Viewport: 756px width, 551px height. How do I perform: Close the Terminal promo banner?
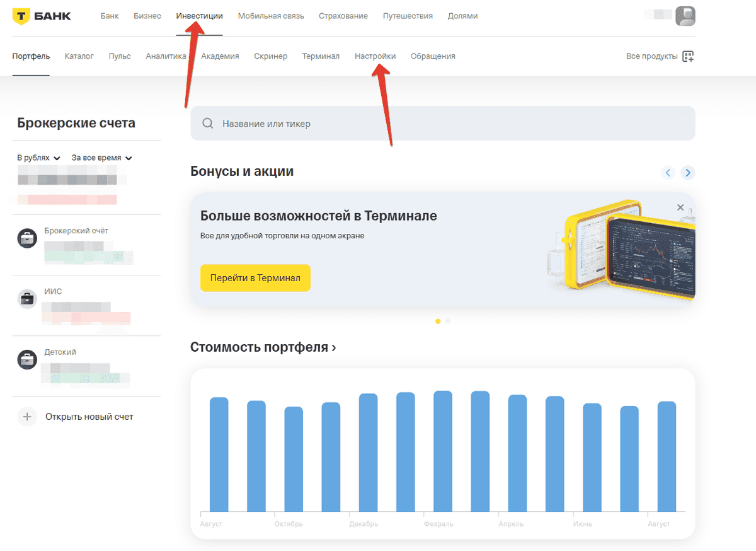[680, 207]
